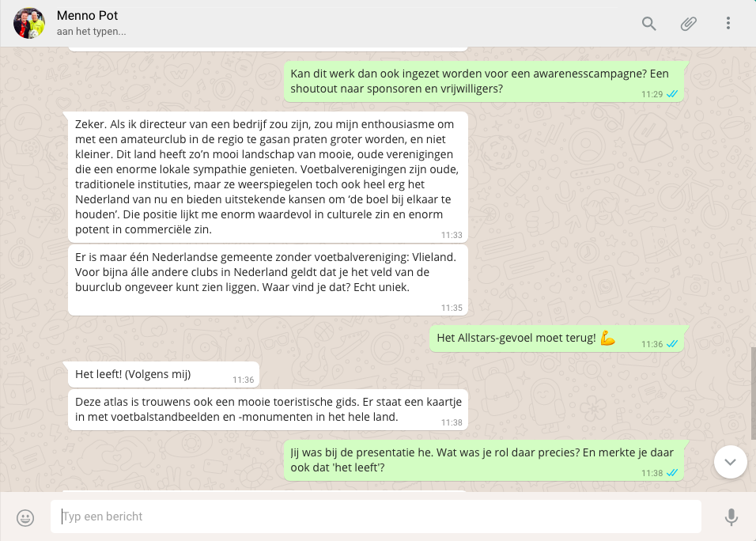The height and width of the screenshot is (541, 756).
Task: Select the Vlieland message bubble from 11:35
Action: pos(267,281)
